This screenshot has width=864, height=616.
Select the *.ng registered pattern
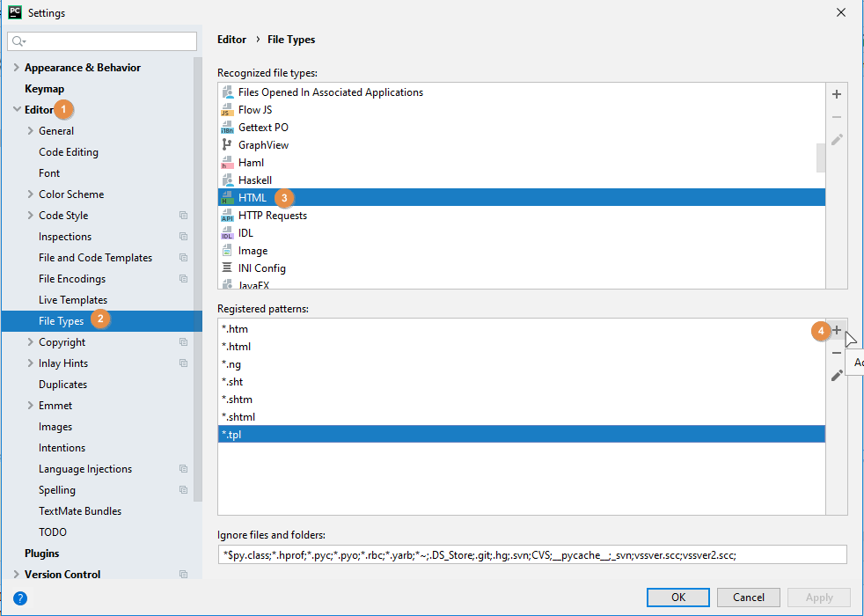(x=521, y=364)
